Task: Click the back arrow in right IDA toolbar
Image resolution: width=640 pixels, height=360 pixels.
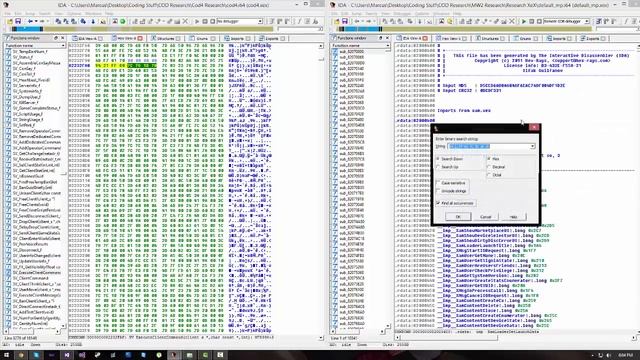Action: [x=357, y=21]
